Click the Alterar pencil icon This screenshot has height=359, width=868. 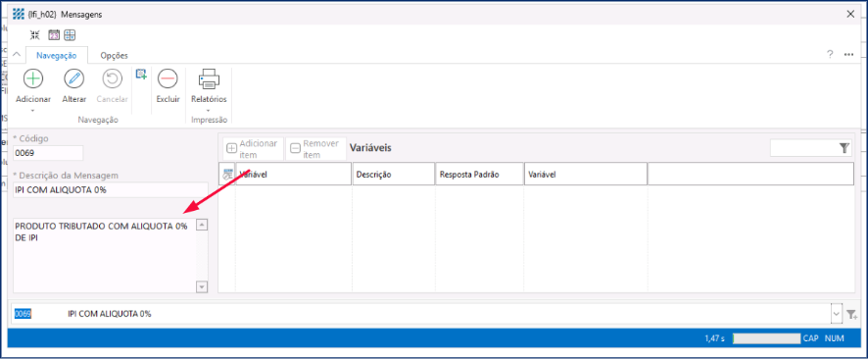coord(73,78)
